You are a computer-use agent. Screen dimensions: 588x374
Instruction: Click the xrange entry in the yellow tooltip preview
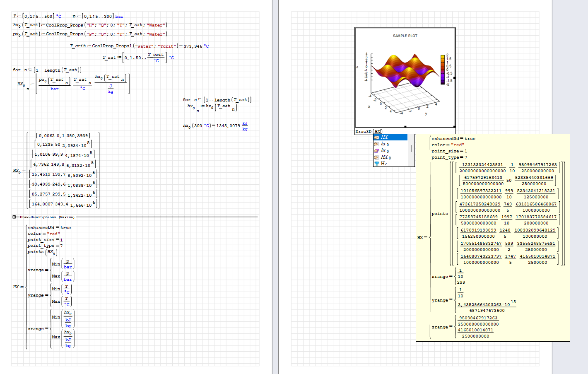click(440, 276)
